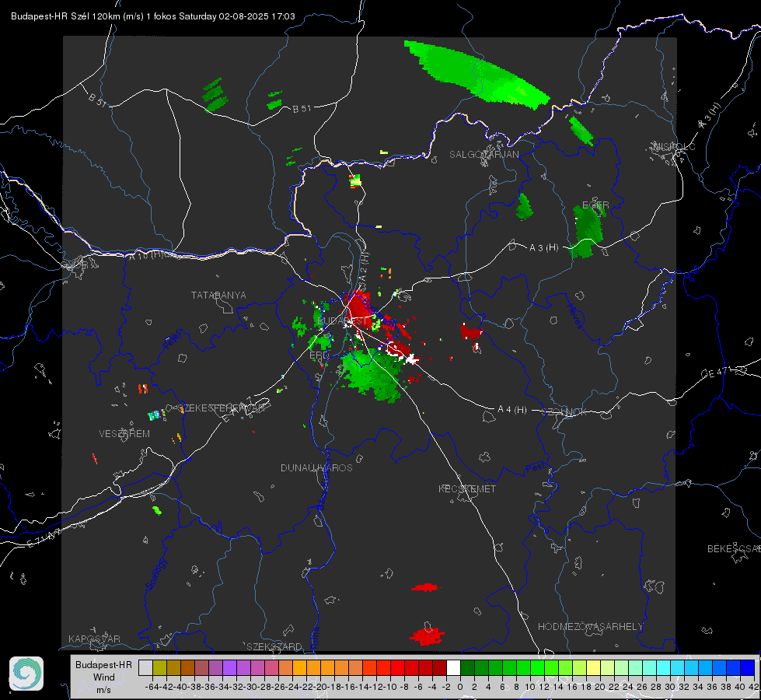Click the TATABÁNYA city label
Screen dimensions: 761x700
pyautogui.click(x=218, y=295)
